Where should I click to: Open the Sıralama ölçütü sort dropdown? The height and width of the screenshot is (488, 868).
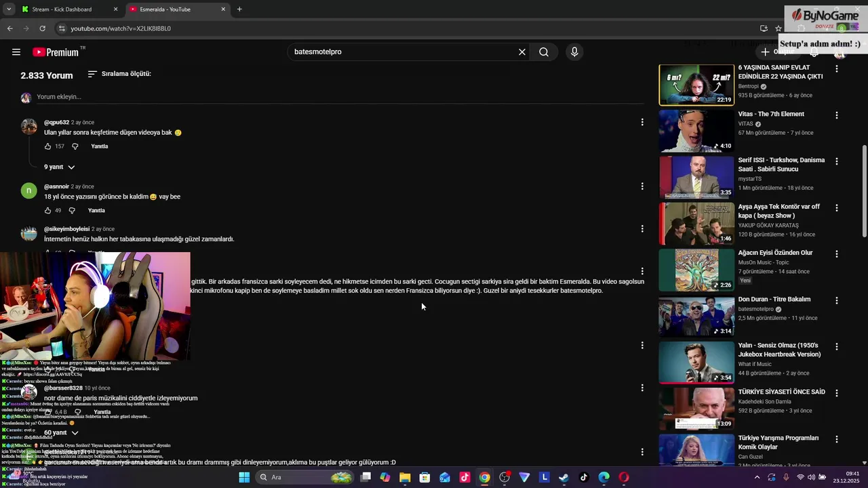click(x=119, y=74)
